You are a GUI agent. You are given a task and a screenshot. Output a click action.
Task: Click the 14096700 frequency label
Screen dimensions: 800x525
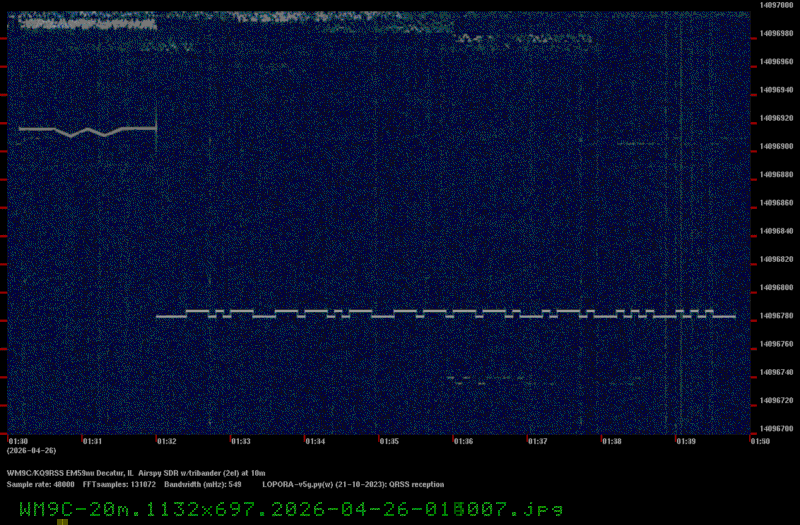pos(777,429)
